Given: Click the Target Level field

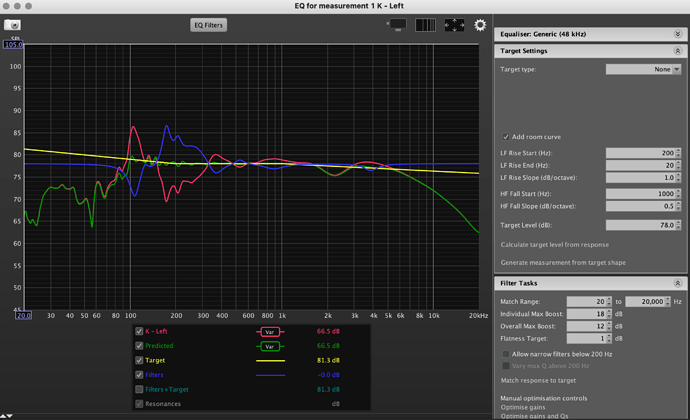Looking at the screenshot, I should [640, 225].
